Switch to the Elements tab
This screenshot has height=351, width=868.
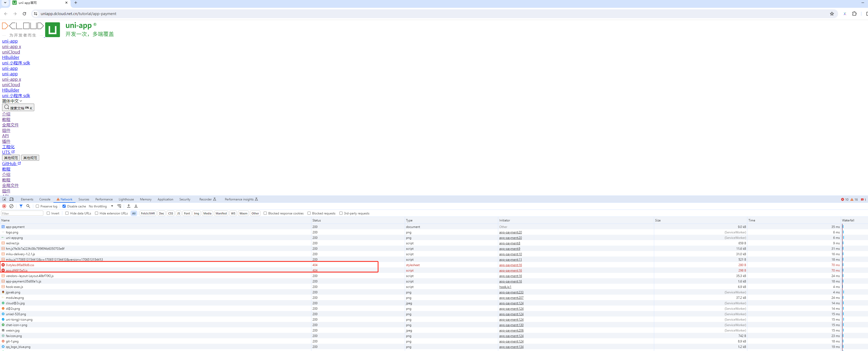[27, 200]
